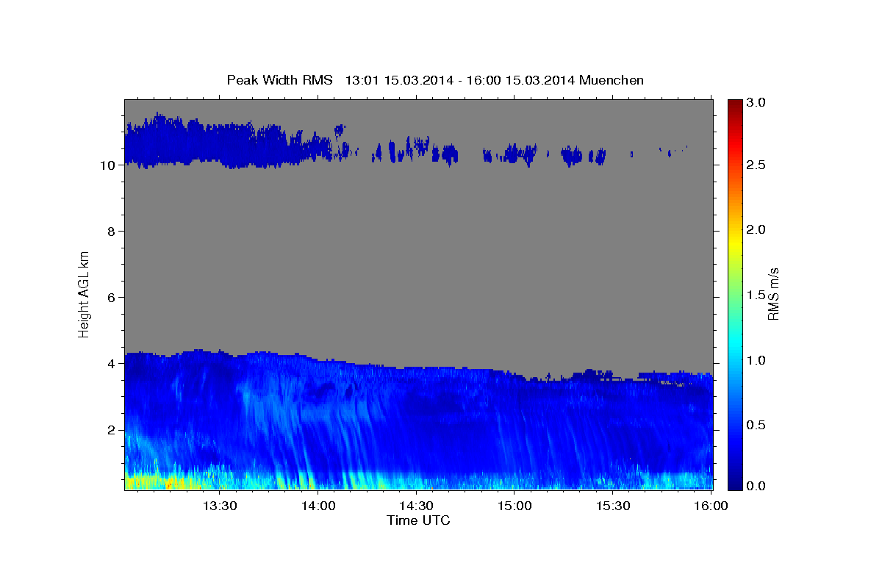Click the 16:00 time tick label
This screenshot has height=588, width=882.
[711, 506]
